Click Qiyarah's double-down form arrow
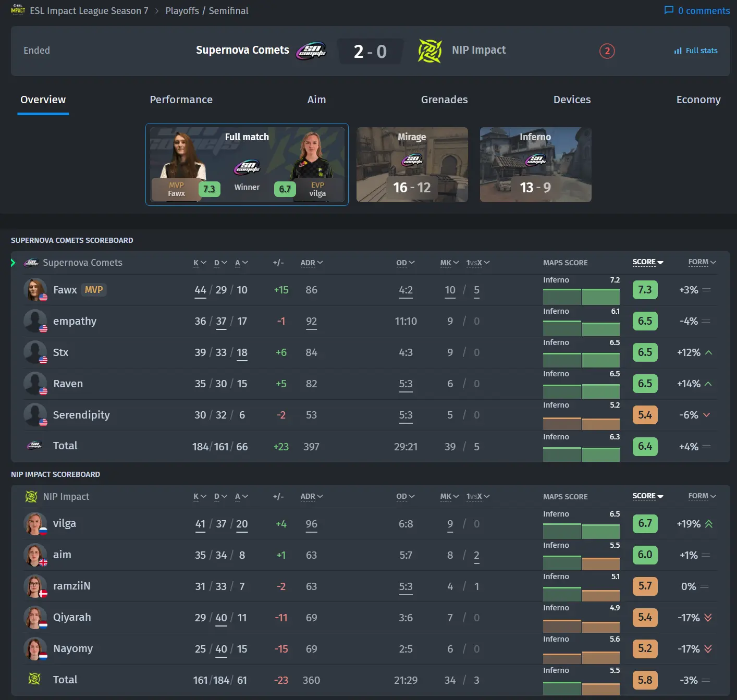This screenshot has height=700, width=737. (708, 618)
